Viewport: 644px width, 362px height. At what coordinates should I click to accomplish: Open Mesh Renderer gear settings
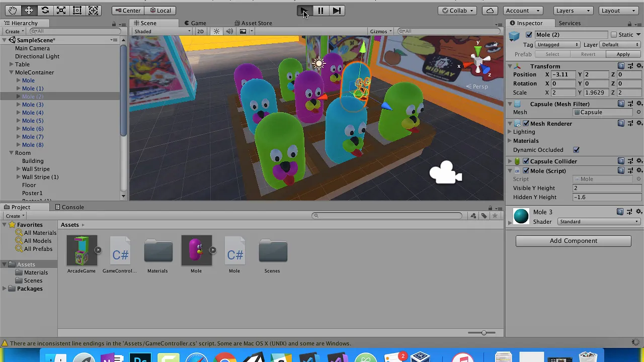pyautogui.click(x=639, y=123)
